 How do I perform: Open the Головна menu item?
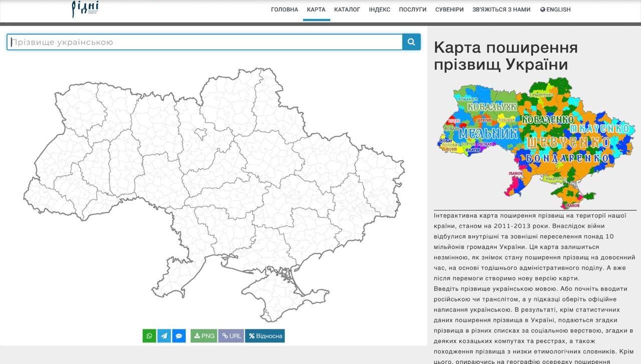[x=284, y=10]
